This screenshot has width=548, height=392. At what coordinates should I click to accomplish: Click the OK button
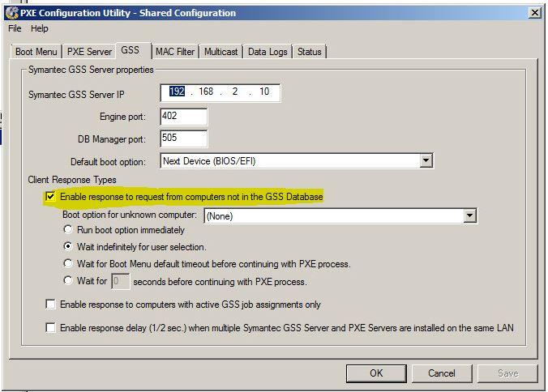pos(376,373)
